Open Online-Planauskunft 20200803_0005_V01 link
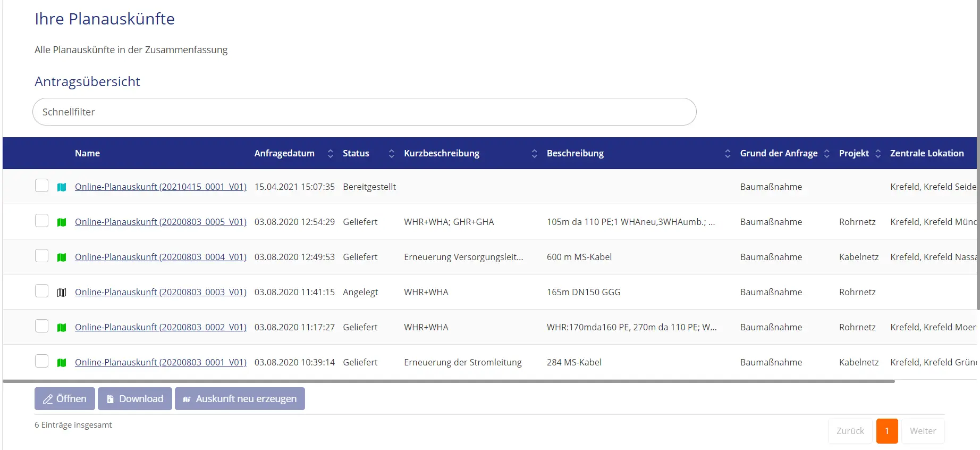This screenshot has width=980, height=450. click(160, 222)
